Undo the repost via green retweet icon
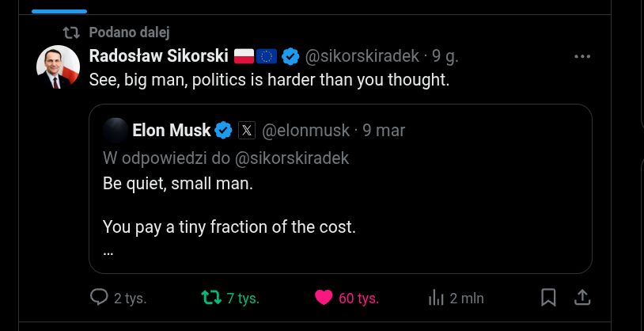 click(210, 297)
